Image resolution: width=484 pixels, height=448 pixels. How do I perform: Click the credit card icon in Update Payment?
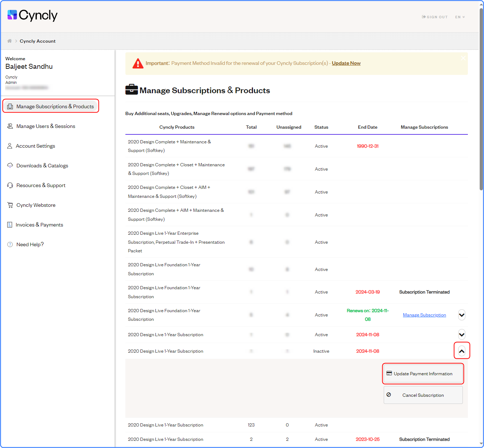(389, 373)
